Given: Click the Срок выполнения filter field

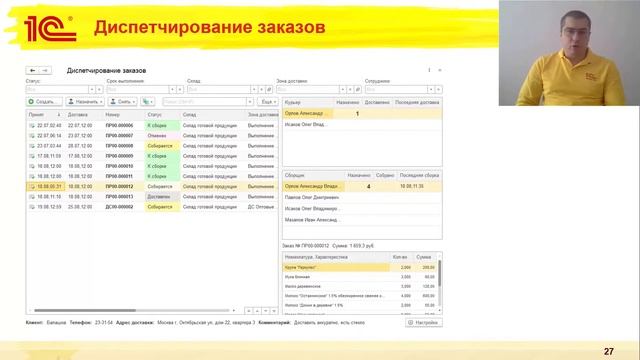Looking at the screenshot, I should (x=138, y=89).
